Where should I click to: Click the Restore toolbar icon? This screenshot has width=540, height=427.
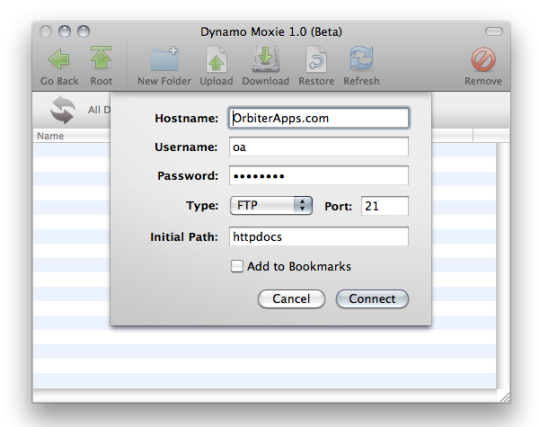[316, 59]
